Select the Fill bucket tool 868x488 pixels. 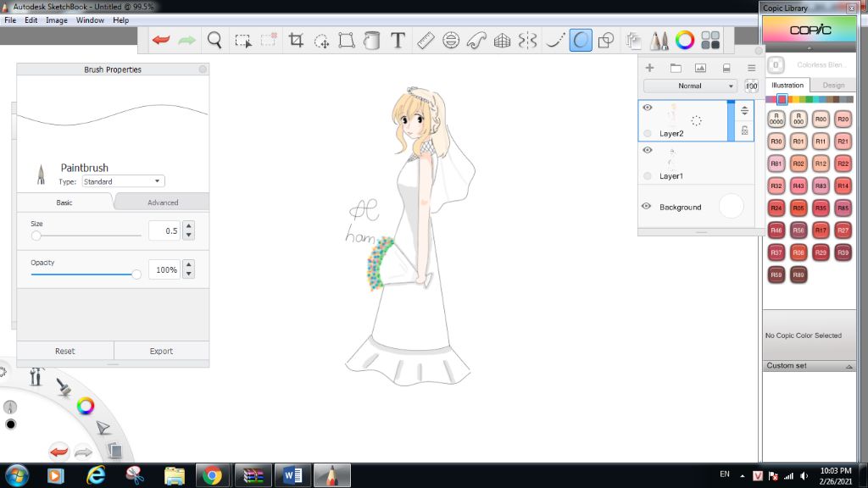[372, 40]
